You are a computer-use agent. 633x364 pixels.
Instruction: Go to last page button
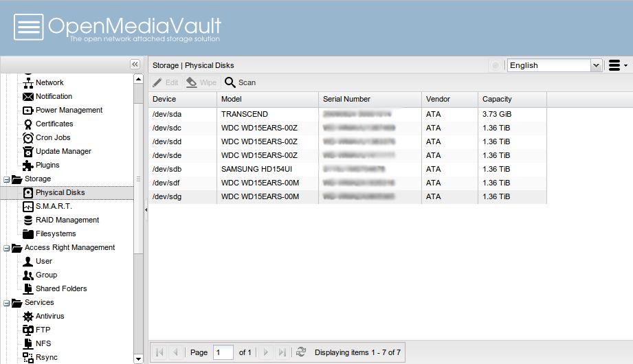[x=282, y=352]
